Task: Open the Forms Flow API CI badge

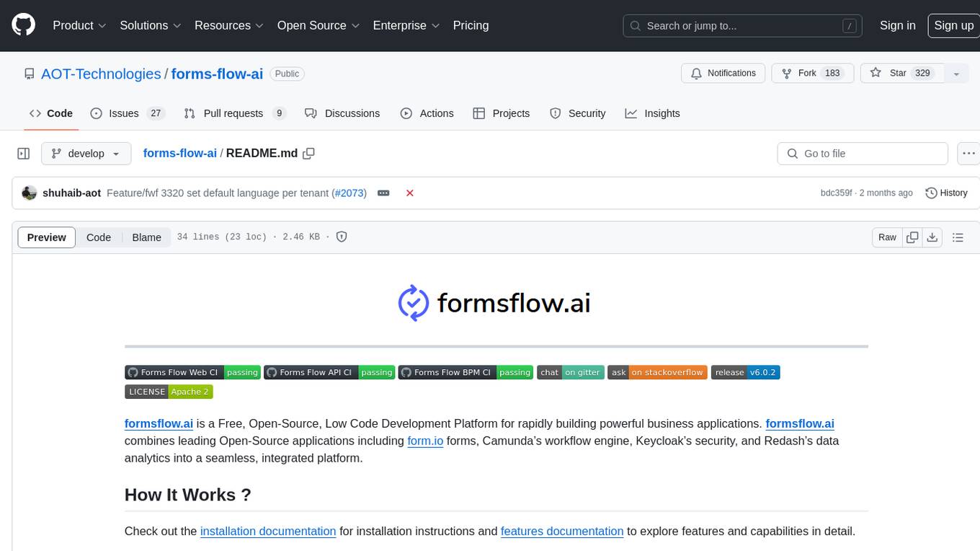Action: (329, 372)
